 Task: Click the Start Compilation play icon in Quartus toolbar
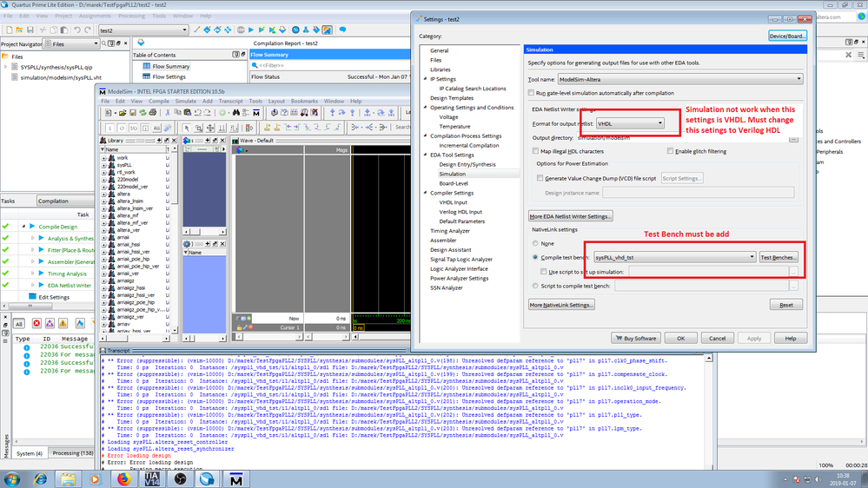pyautogui.click(x=250, y=30)
